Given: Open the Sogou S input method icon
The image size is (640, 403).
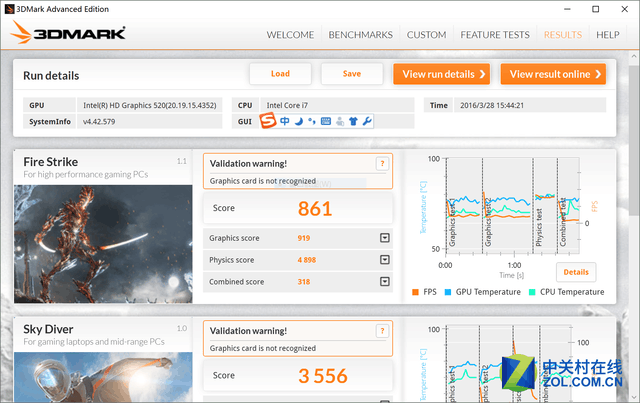Looking at the screenshot, I should [x=268, y=121].
